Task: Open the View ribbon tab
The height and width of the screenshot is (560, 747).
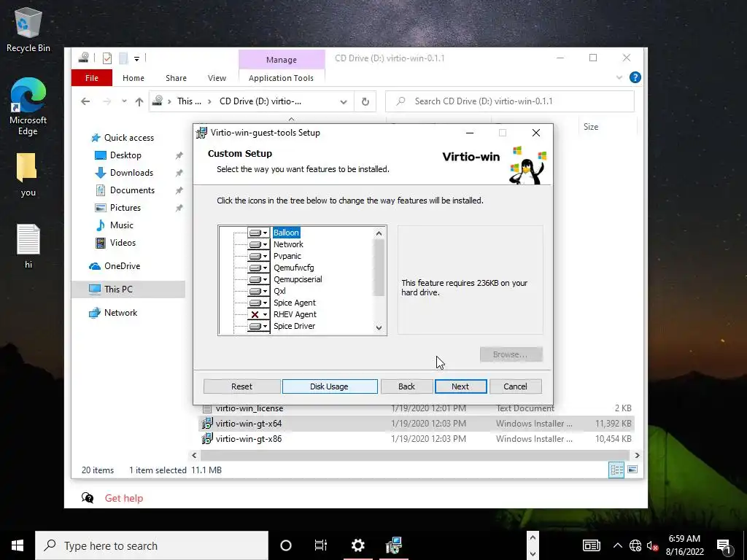Action: 217,78
